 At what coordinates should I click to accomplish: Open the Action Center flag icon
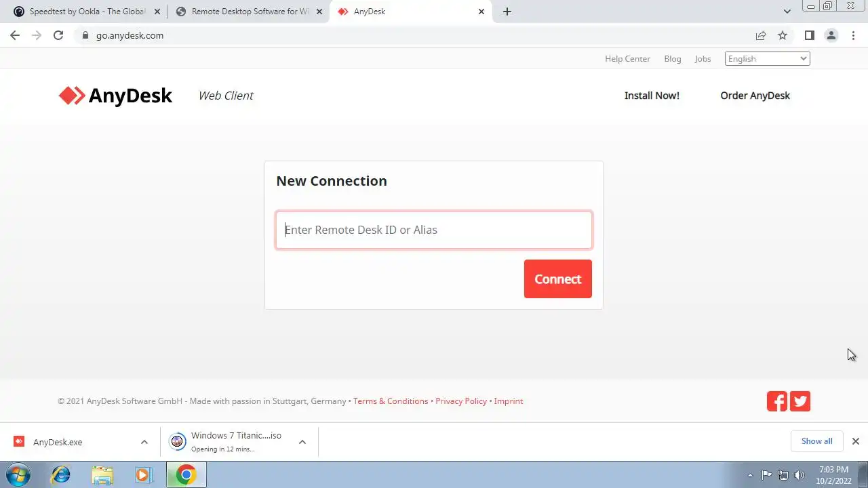coord(767,475)
